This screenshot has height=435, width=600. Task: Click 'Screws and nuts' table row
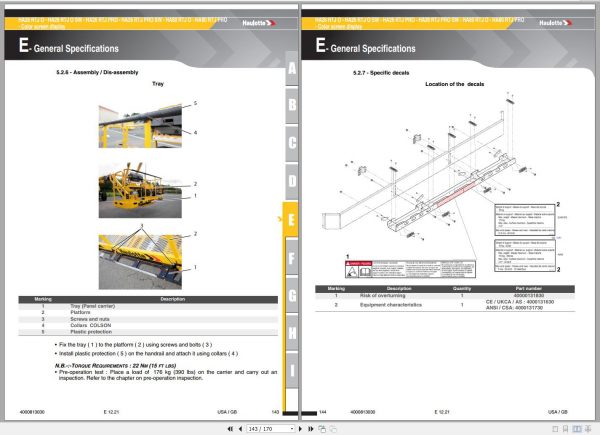(148, 319)
